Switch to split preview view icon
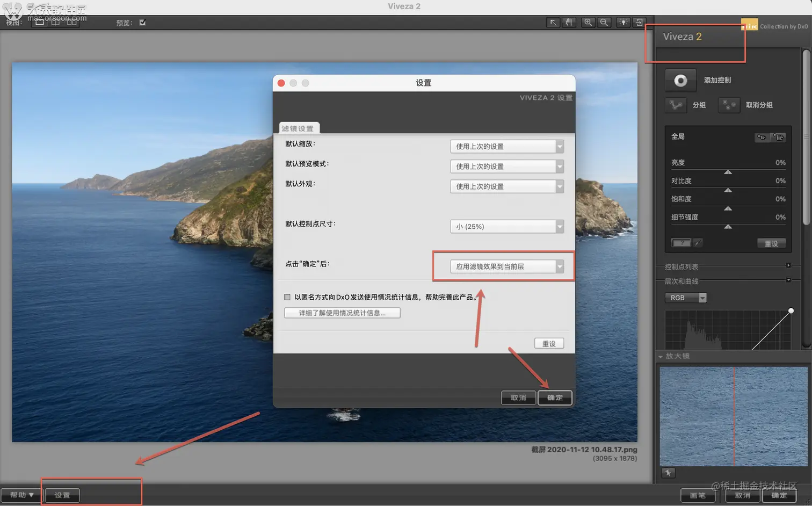Screen dimensions: 812x506 pos(55,23)
